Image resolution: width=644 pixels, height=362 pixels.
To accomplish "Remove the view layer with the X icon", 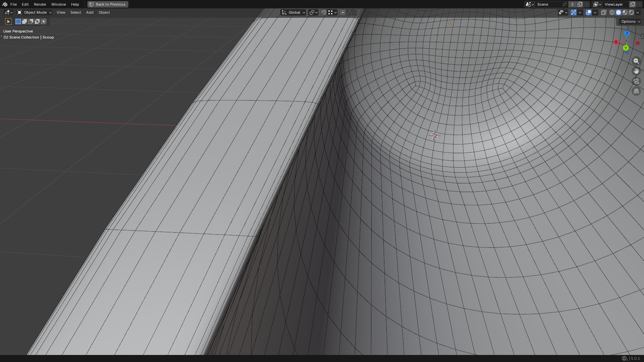I will tap(639, 4).
